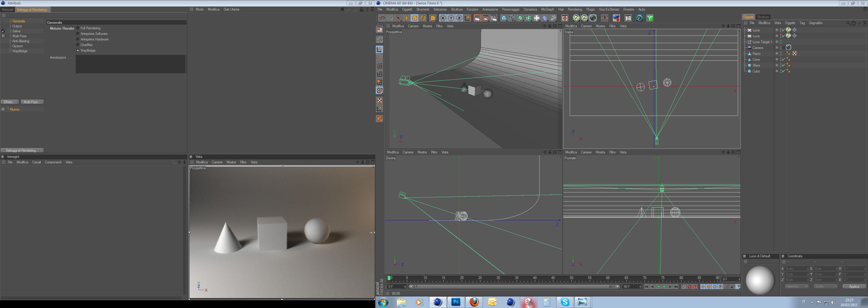Activate the Rotate tool
Image resolution: width=868 pixels, height=308 pixels.
(423, 18)
